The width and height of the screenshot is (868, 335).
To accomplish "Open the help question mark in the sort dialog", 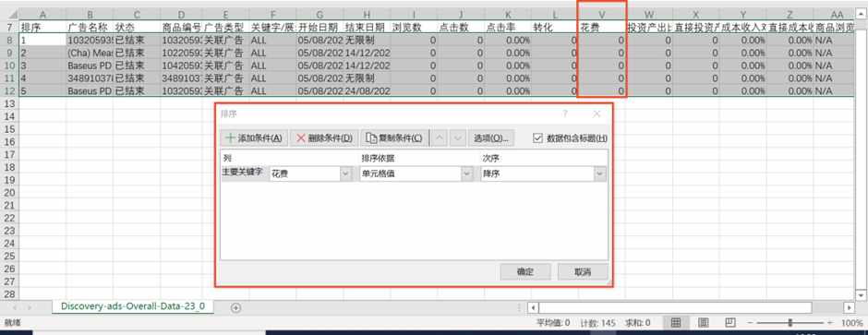I will point(565,114).
